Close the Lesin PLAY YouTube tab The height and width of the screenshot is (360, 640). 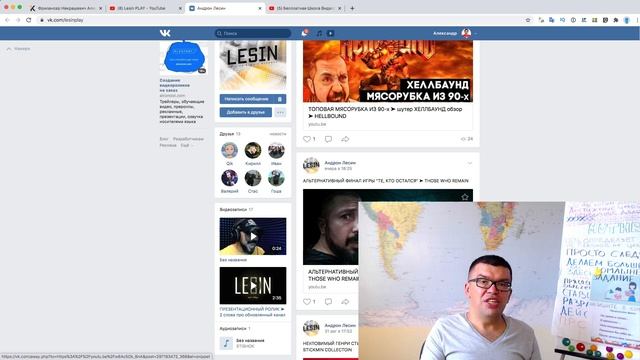(x=180, y=8)
